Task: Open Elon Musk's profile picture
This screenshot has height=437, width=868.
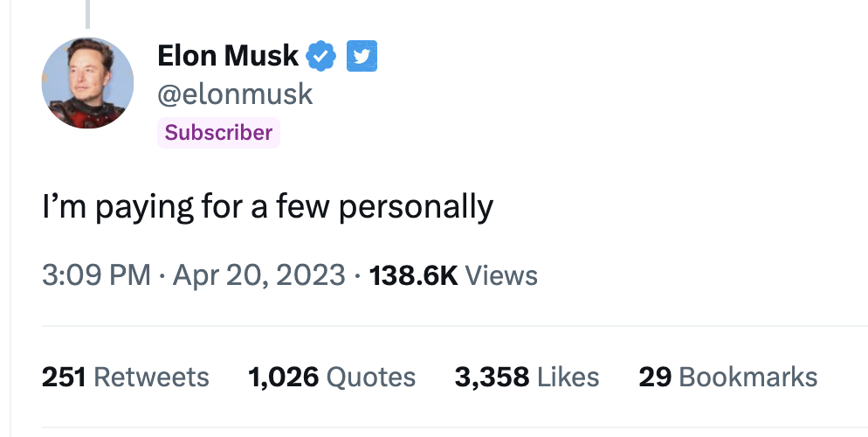Action: point(87,84)
